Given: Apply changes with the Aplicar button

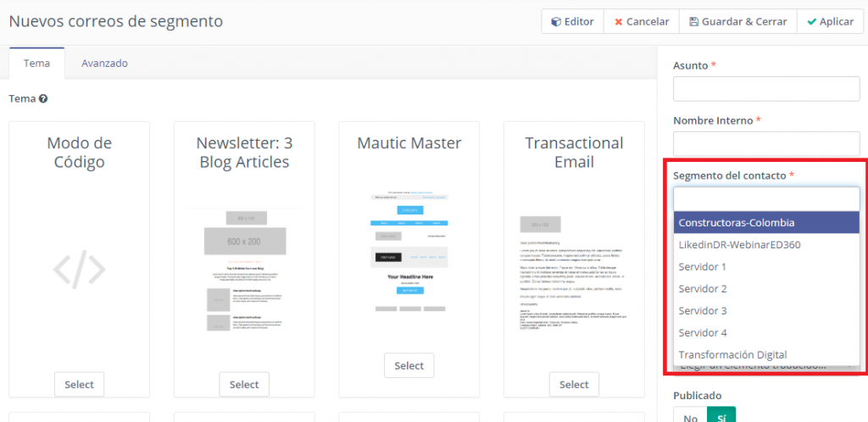Looking at the screenshot, I should [830, 21].
